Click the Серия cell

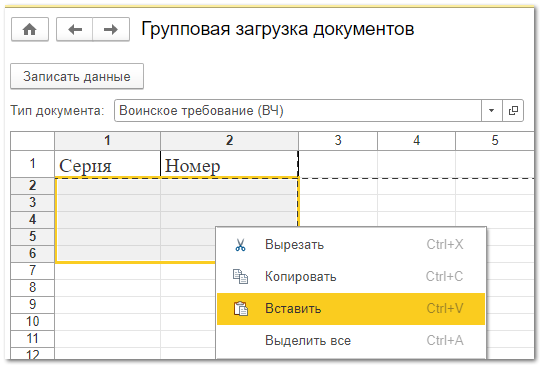[x=107, y=164]
